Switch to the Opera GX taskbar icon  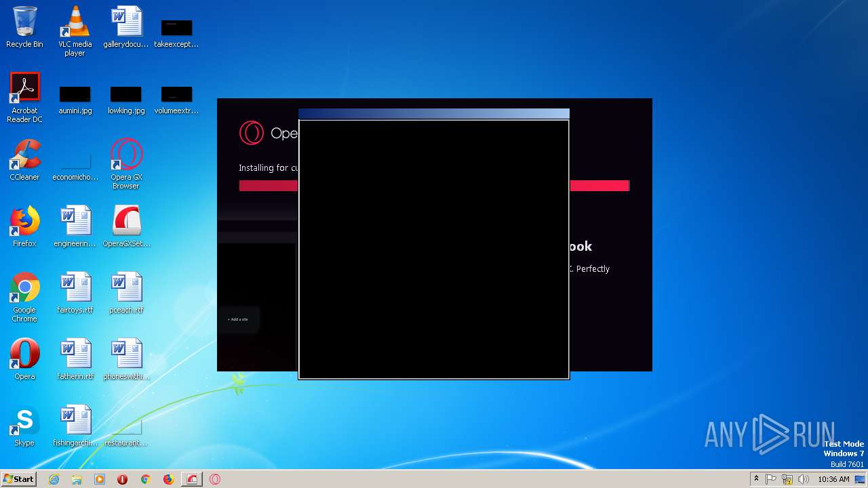tap(215, 479)
